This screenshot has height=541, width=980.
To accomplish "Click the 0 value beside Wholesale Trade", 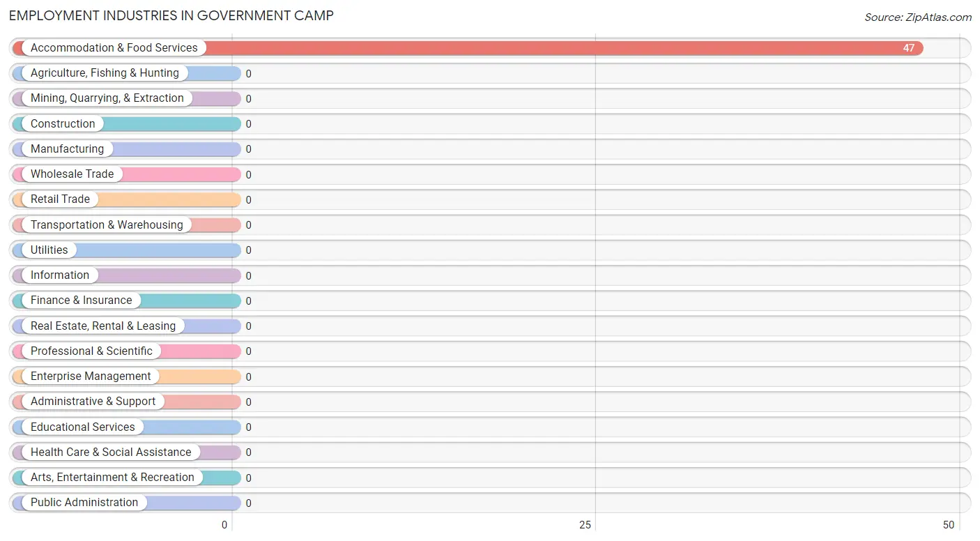I will (x=248, y=175).
